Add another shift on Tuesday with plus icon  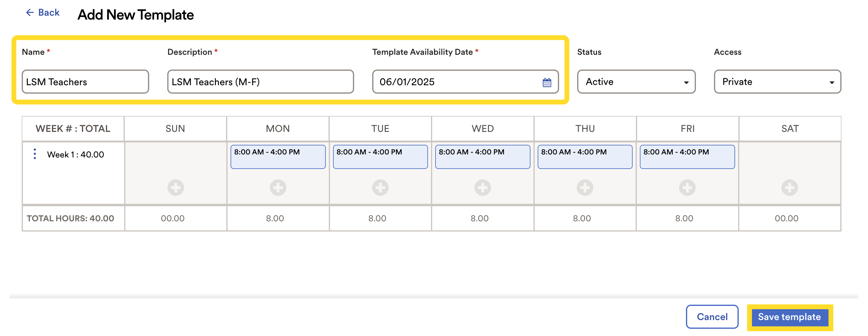[380, 188]
